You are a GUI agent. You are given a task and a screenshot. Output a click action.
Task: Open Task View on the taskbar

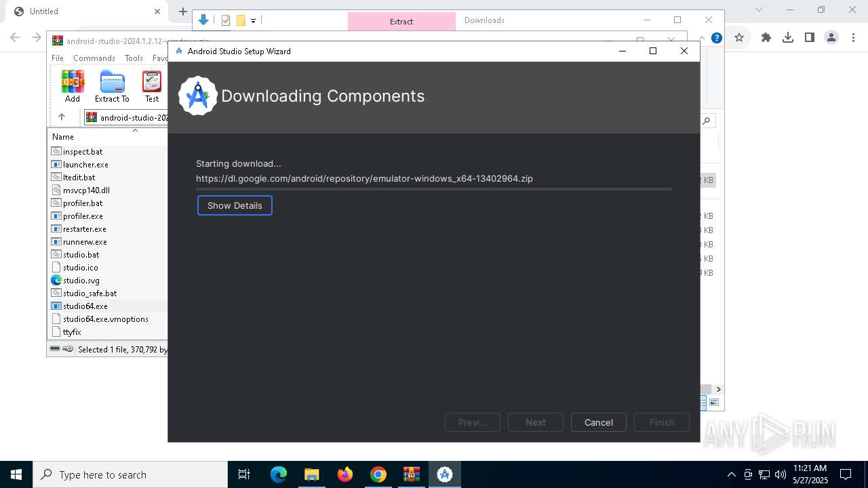pyautogui.click(x=244, y=474)
